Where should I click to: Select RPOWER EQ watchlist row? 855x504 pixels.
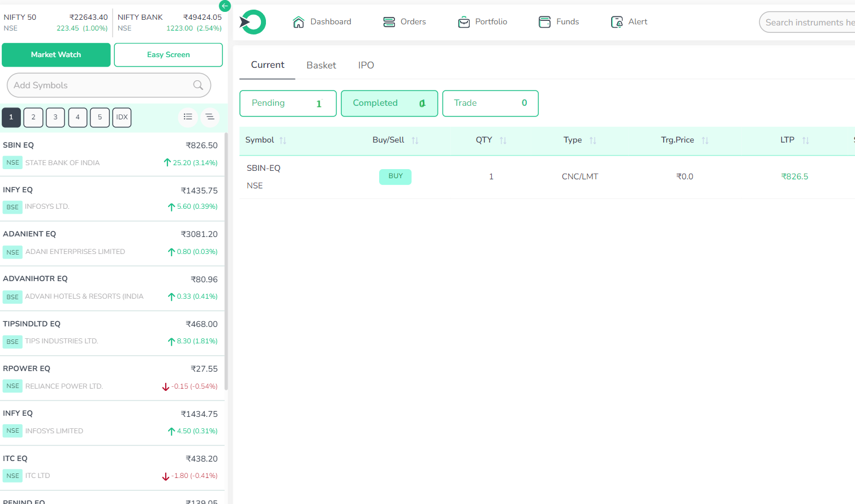pos(112,378)
